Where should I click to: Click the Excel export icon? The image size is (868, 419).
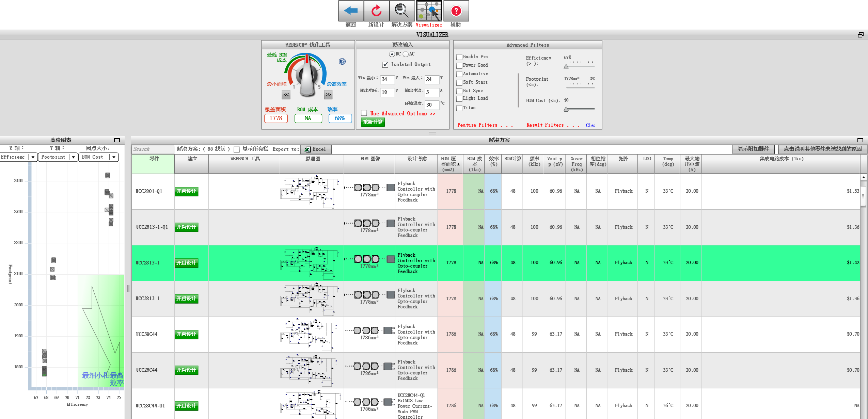(x=307, y=149)
